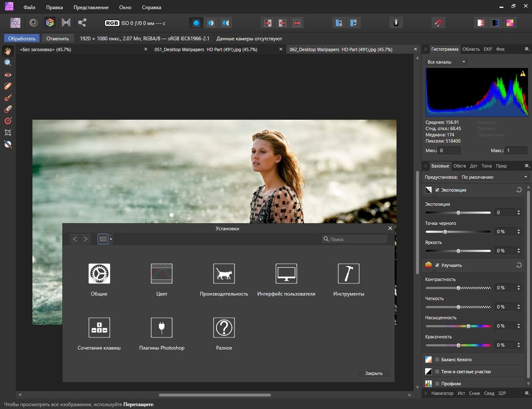Open the Представление menu

(91, 7)
